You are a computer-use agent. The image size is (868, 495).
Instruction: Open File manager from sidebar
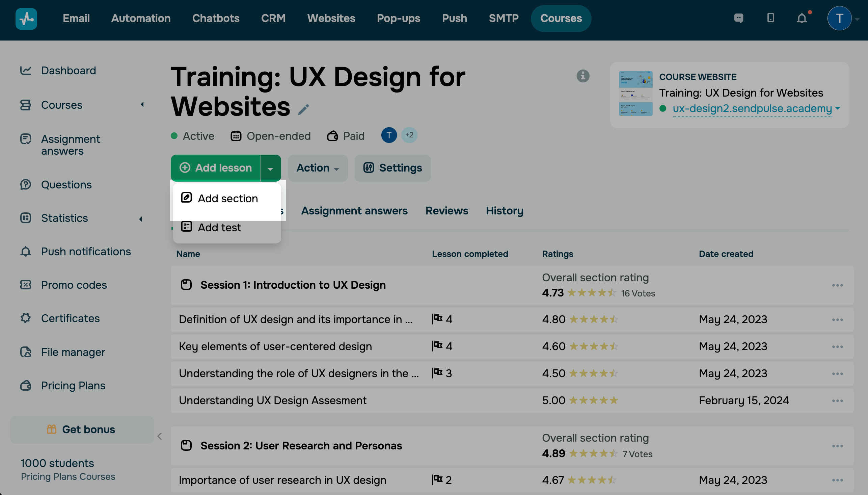(73, 352)
